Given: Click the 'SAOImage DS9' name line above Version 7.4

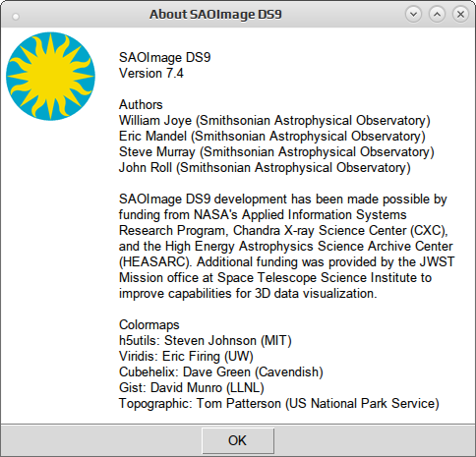Looking at the screenshot, I should (164, 57).
